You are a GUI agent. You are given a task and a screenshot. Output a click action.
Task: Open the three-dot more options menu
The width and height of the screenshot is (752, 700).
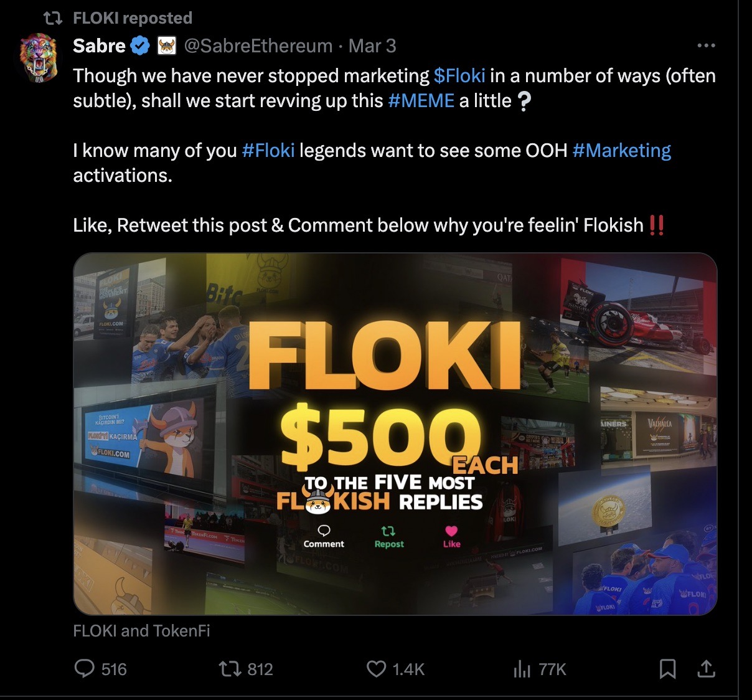(706, 45)
